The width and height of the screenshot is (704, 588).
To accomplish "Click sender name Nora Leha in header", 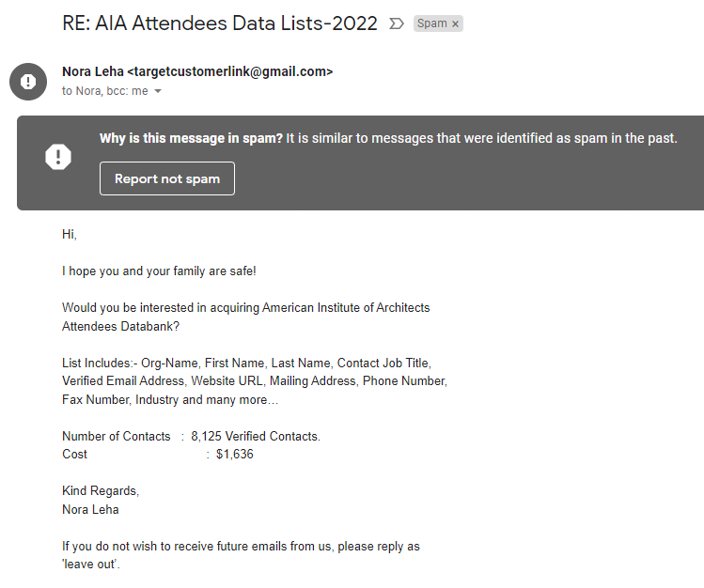I will (x=92, y=71).
